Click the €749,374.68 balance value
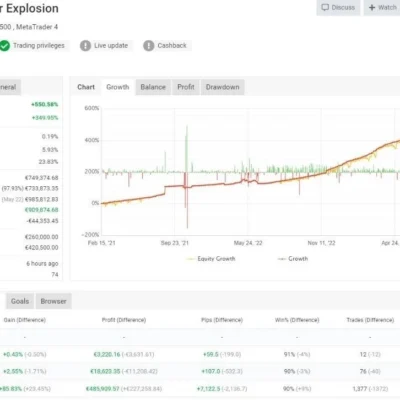This screenshot has height=400, width=400. click(x=41, y=178)
